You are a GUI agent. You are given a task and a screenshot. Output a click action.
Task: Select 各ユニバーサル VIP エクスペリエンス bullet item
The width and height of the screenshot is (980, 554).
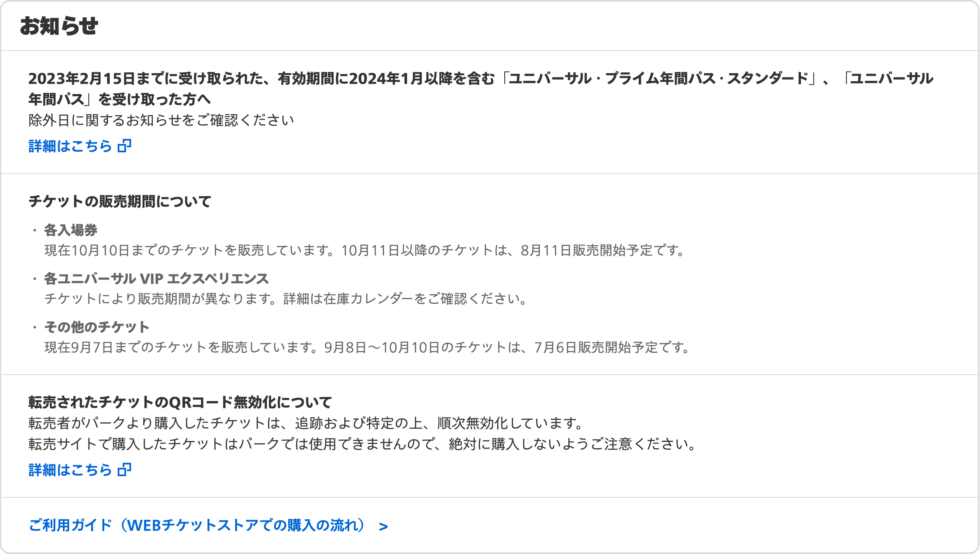pos(156,278)
